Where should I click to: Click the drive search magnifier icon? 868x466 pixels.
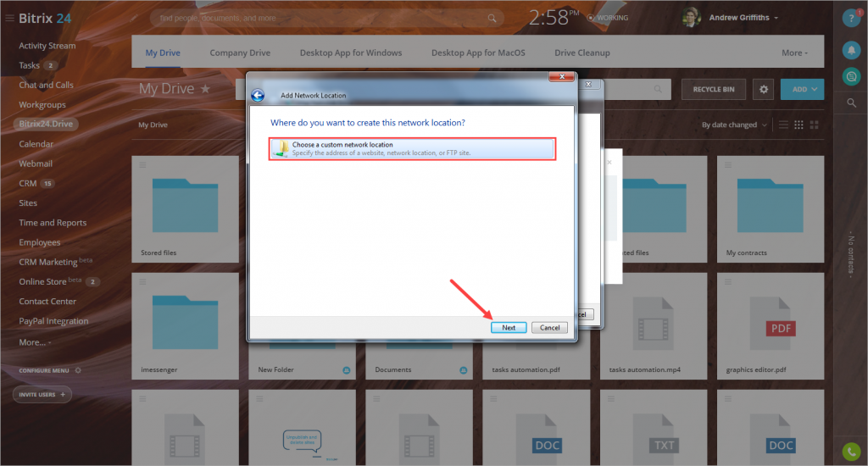[x=658, y=89]
